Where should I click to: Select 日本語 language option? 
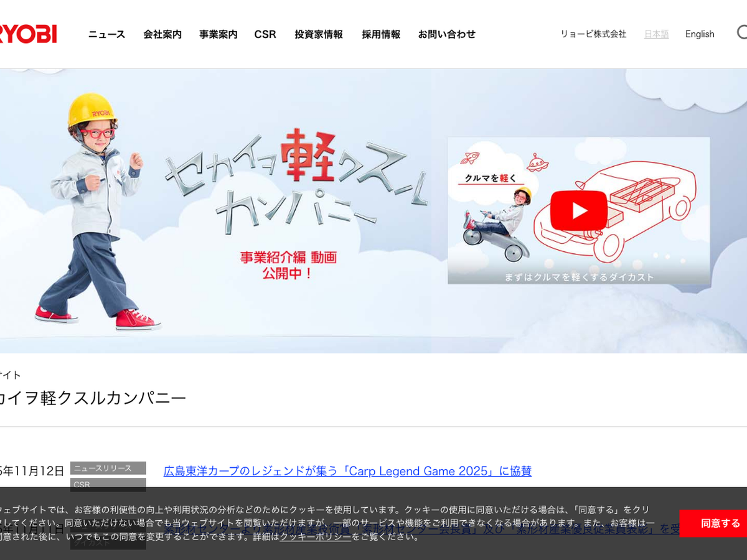656,34
